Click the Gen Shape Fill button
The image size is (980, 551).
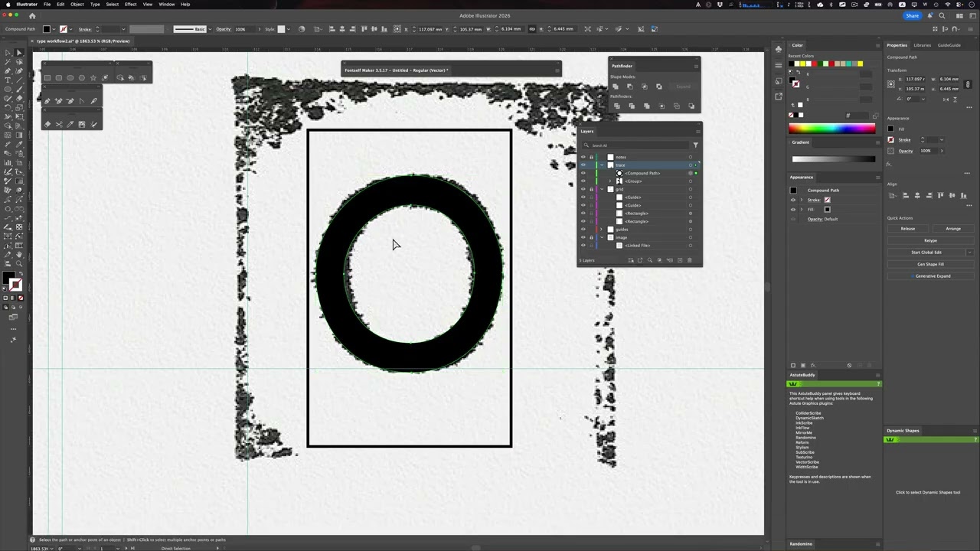930,264
